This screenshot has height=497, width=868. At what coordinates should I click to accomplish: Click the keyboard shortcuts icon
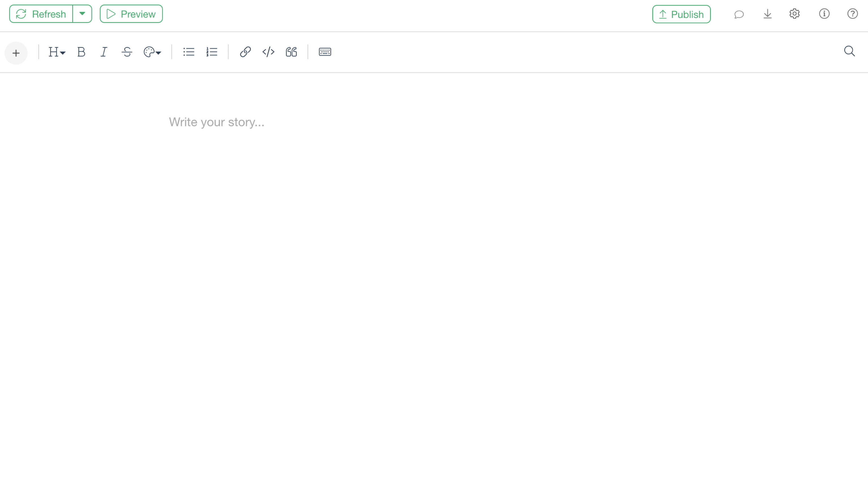pyautogui.click(x=325, y=52)
